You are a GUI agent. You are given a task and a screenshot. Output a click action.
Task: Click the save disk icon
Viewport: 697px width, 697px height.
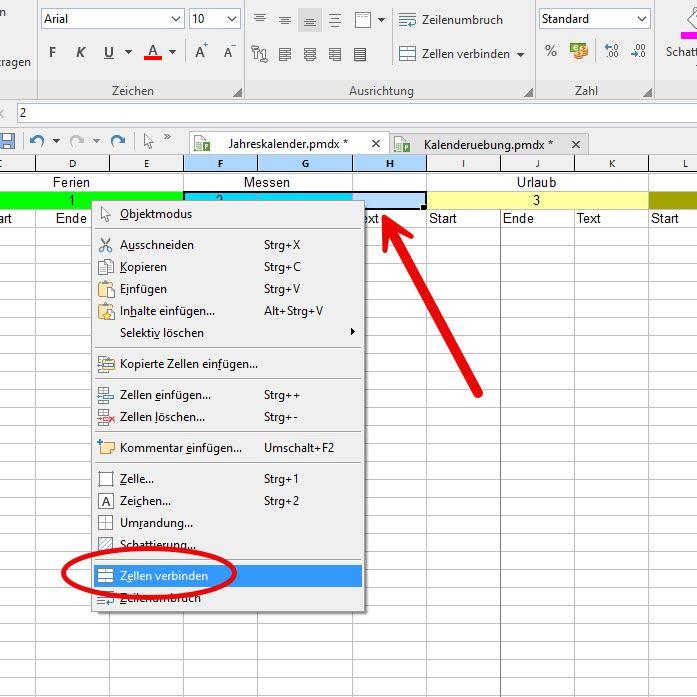coord(7,141)
